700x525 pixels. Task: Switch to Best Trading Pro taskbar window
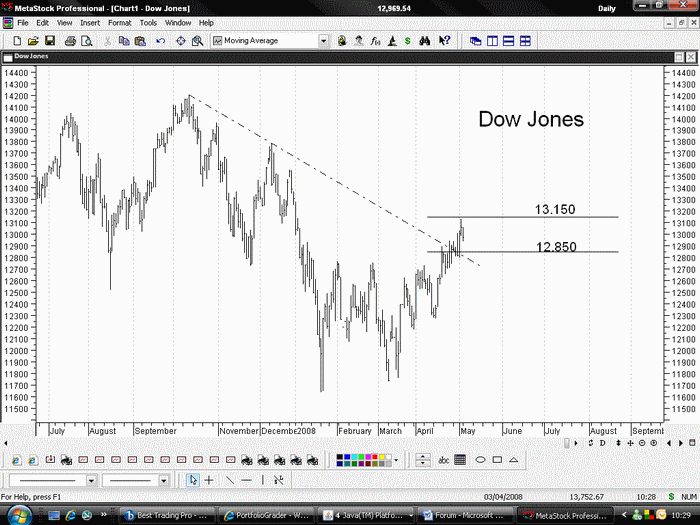pyautogui.click(x=167, y=516)
